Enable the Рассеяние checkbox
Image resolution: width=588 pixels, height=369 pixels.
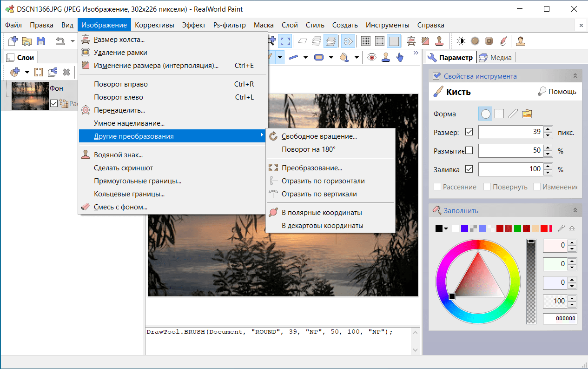click(x=437, y=187)
